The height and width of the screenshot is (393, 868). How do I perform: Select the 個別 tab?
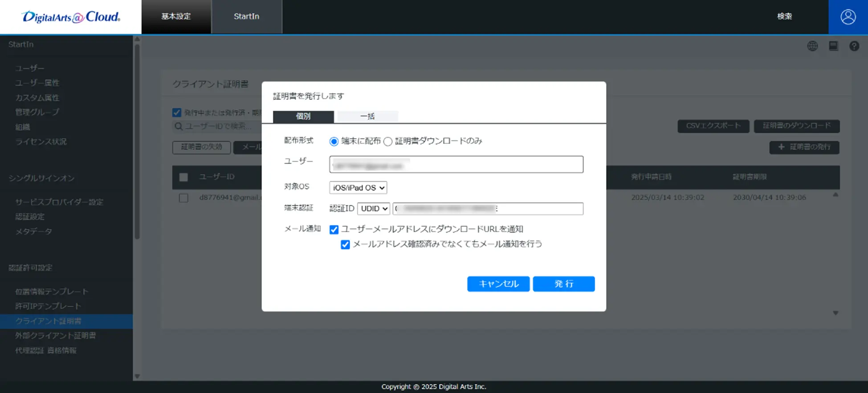pos(303,116)
